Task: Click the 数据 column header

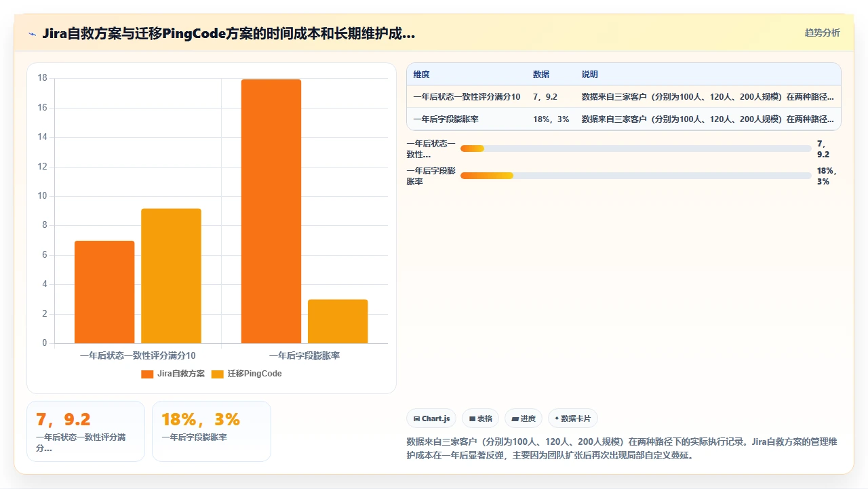Action: [541, 75]
